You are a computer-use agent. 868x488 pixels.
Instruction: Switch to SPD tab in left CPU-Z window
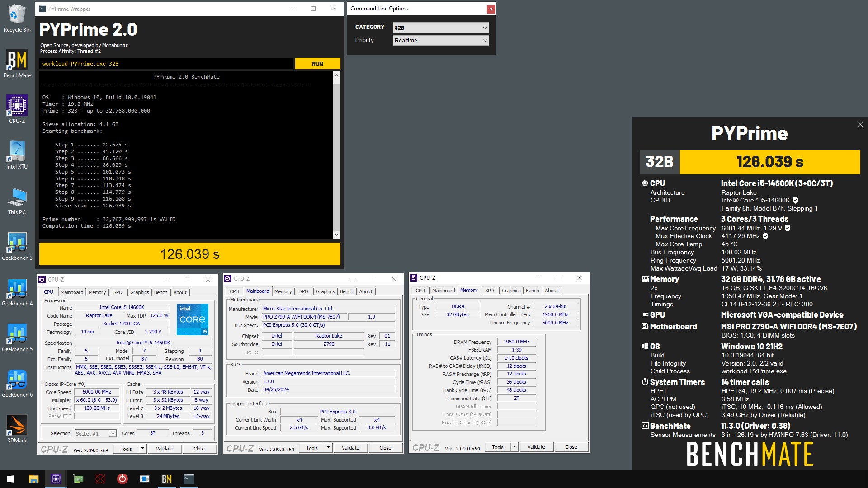click(118, 292)
